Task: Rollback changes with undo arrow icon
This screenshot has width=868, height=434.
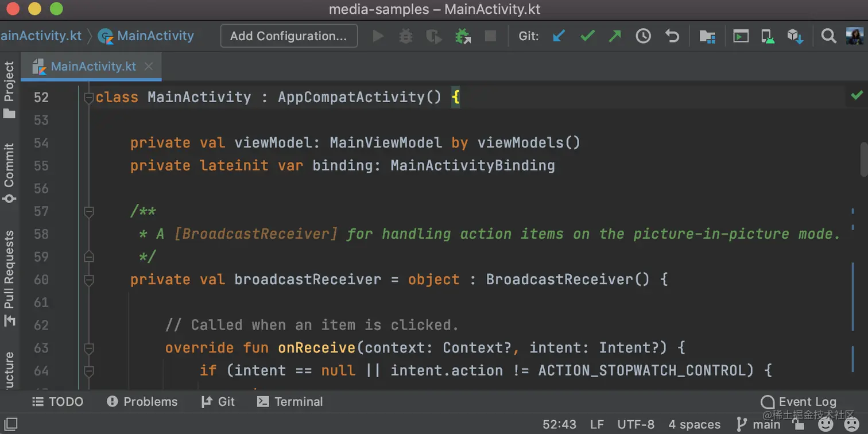Action: [x=672, y=36]
